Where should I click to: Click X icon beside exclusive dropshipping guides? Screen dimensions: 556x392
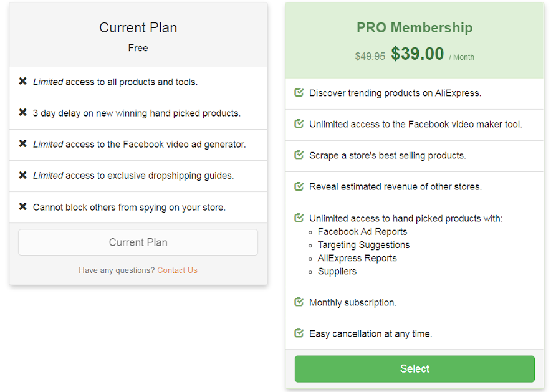click(23, 175)
